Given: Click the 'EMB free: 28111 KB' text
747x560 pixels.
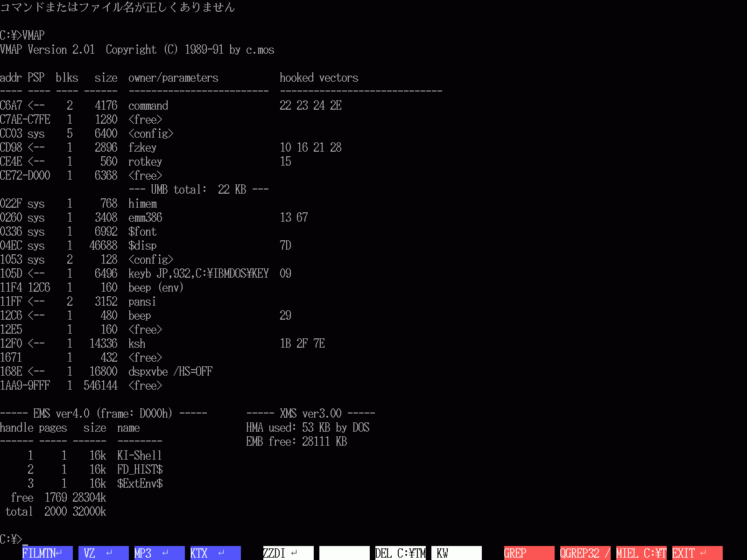Looking at the screenshot, I should click(296, 441).
